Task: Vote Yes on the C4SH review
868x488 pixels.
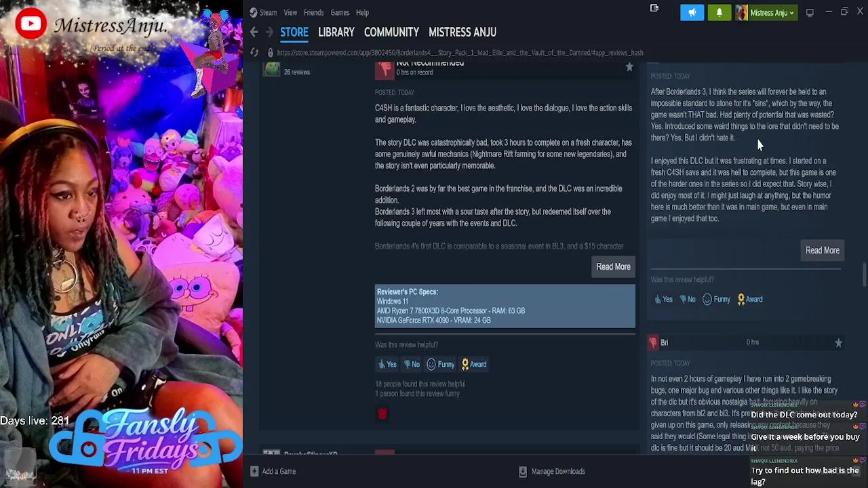Action: [x=387, y=364]
